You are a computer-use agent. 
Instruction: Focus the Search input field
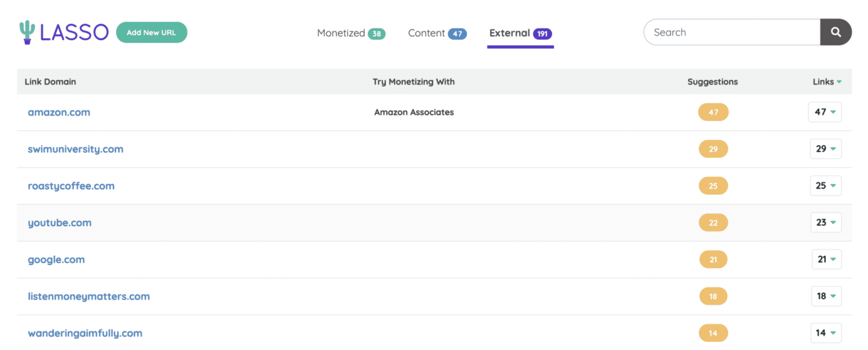732,32
